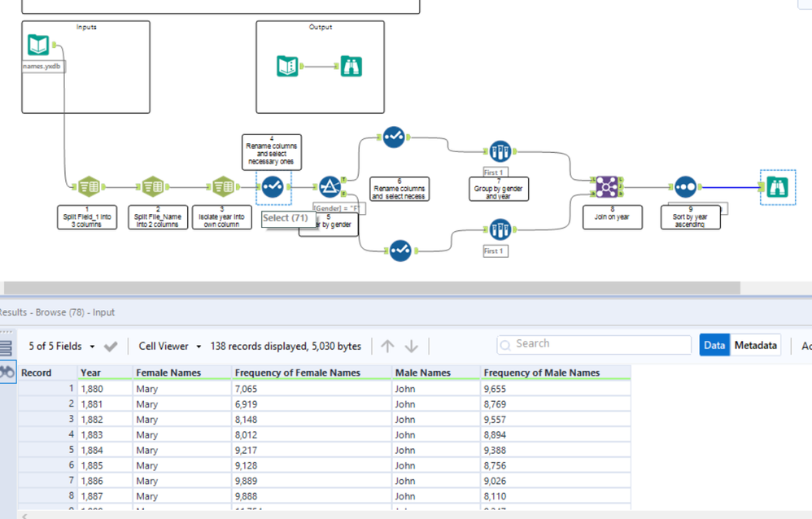Expand the Cell Viewer dropdown

click(x=169, y=346)
